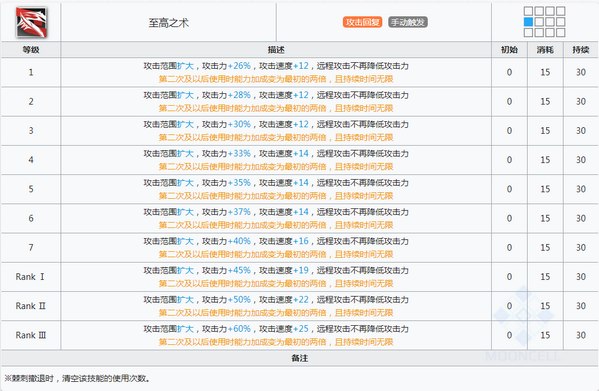Click the +35% attack value in level 5
This screenshot has width=599, height=391.
coord(239,183)
